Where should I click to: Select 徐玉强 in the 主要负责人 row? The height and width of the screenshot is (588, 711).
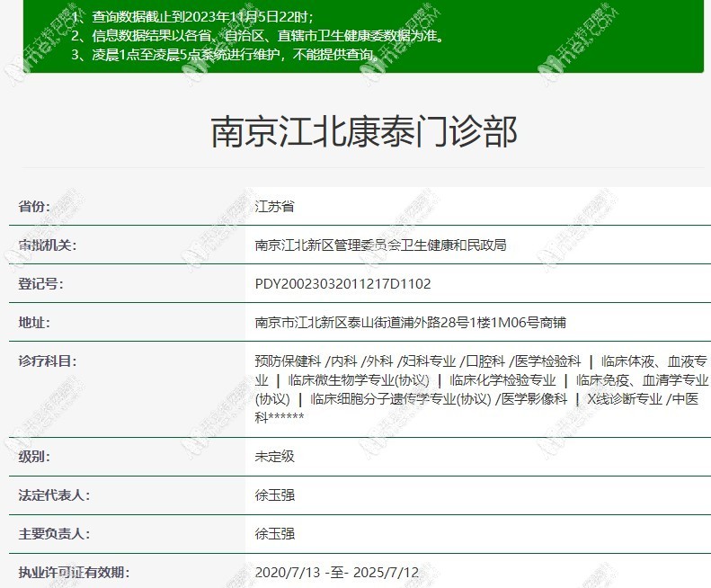[275, 533]
